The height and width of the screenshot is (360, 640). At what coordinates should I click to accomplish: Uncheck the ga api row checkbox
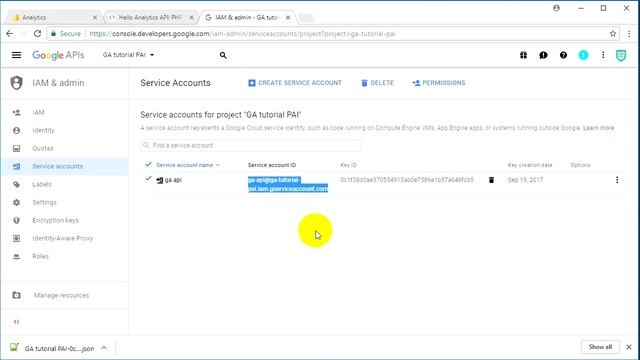coord(148,179)
